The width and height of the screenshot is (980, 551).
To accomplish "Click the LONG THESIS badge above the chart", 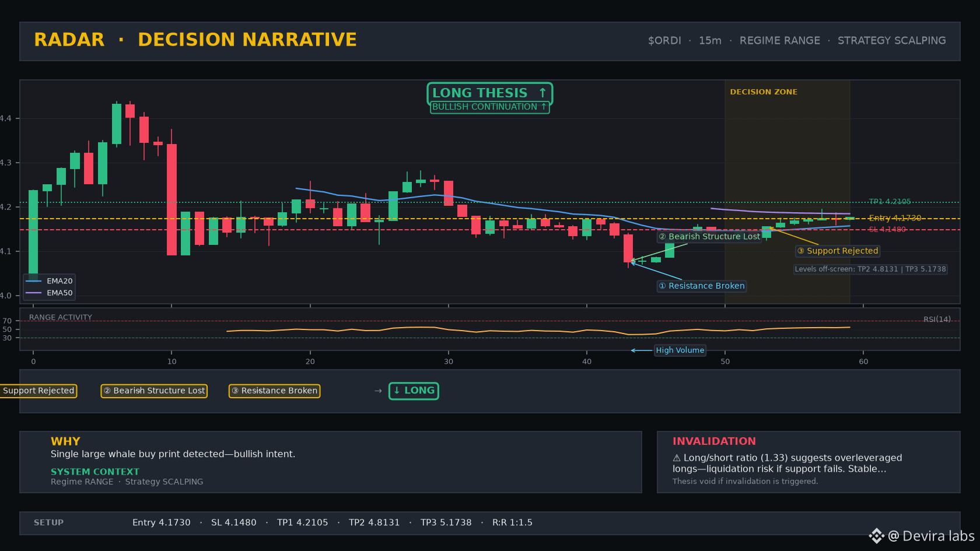I will pos(489,93).
